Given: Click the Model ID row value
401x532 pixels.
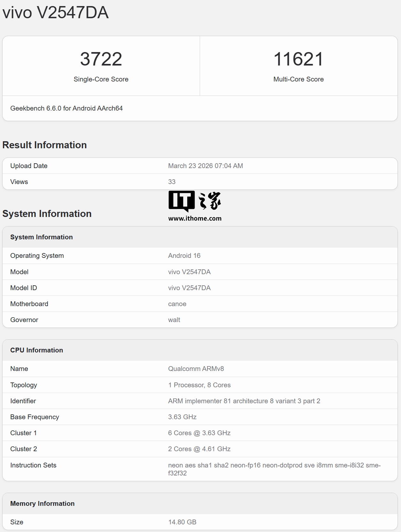Looking at the screenshot, I should tap(189, 288).
